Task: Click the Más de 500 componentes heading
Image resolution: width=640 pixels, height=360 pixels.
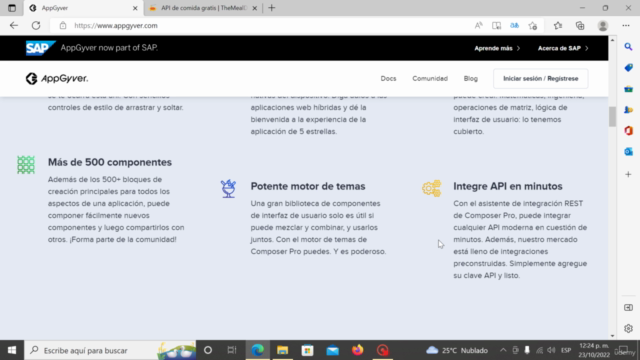Action: pos(110,162)
